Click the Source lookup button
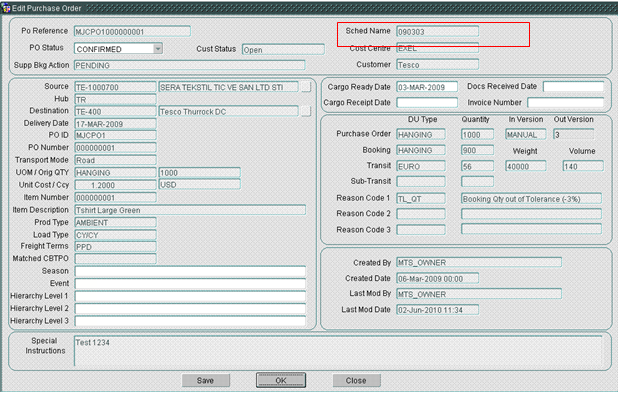The width and height of the screenshot is (618, 395). click(x=306, y=87)
